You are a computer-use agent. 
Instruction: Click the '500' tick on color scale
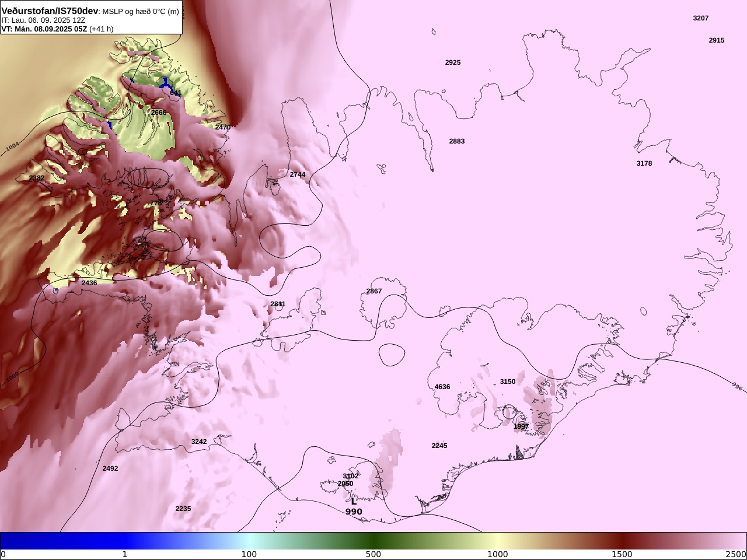(x=373, y=554)
